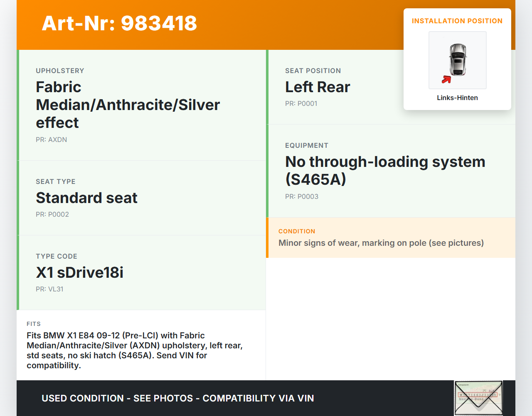Image resolution: width=532 pixels, height=416 pixels.
Task: Click the No through-loading system (S465A) value
Action: [x=385, y=171]
